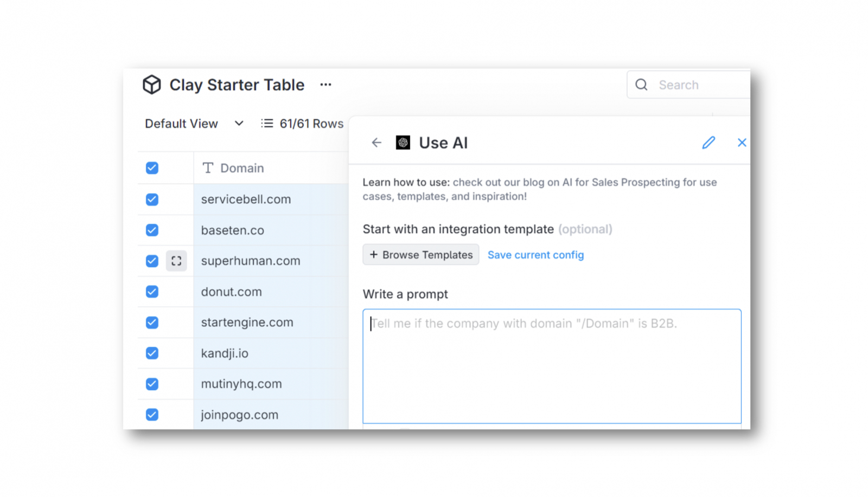Image resolution: width=868 pixels, height=497 pixels.
Task: Click the Clay cube logo icon
Action: (152, 85)
